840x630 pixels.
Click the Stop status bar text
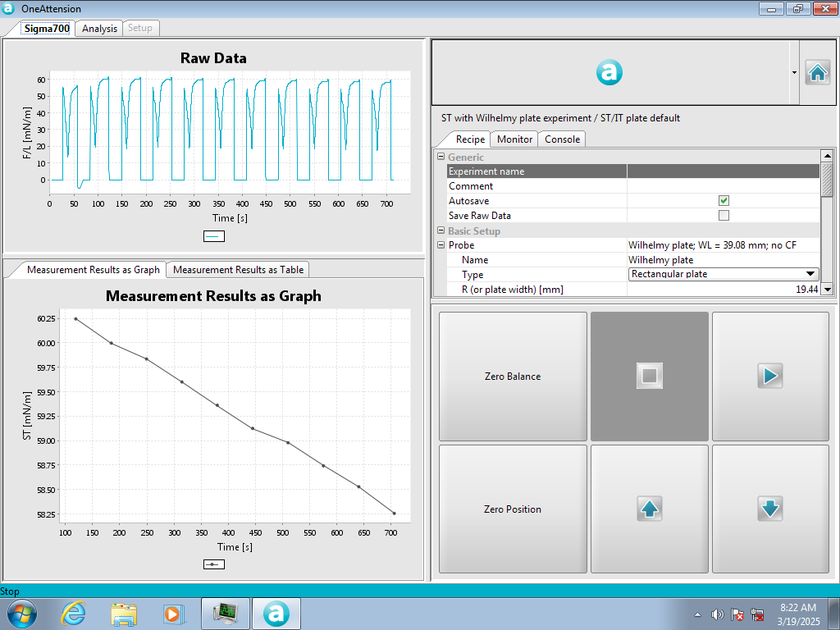pos(10,591)
